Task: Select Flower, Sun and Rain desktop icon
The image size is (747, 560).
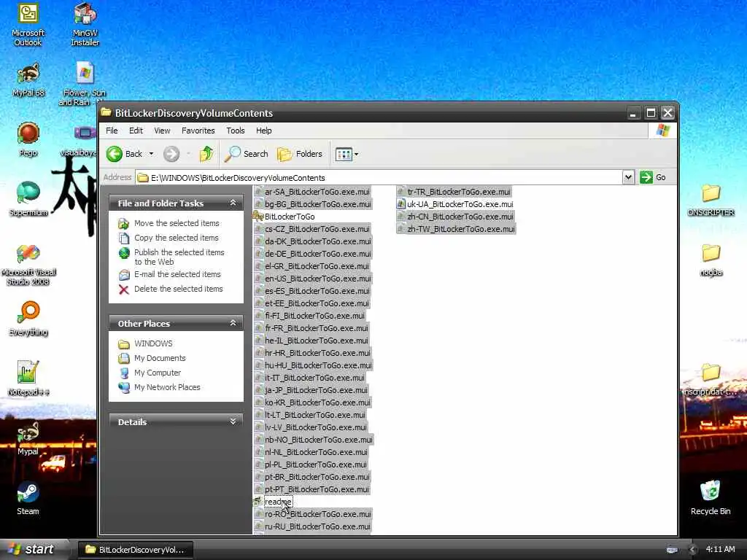Action: [83, 83]
